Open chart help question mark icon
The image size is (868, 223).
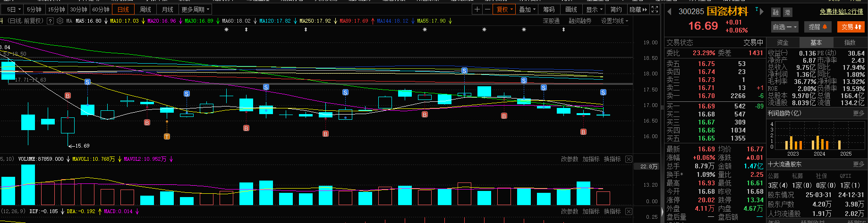(x=51, y=21)
